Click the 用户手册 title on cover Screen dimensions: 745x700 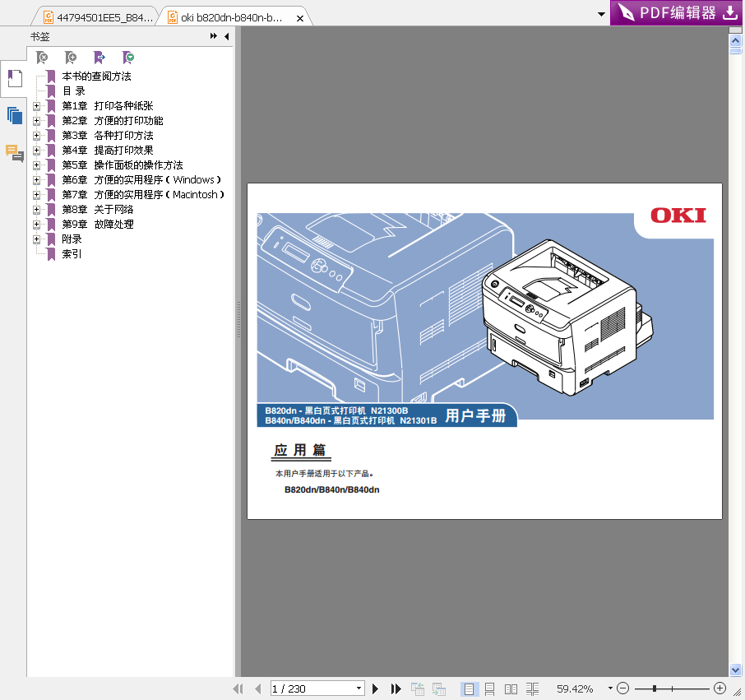coord(475,416)
